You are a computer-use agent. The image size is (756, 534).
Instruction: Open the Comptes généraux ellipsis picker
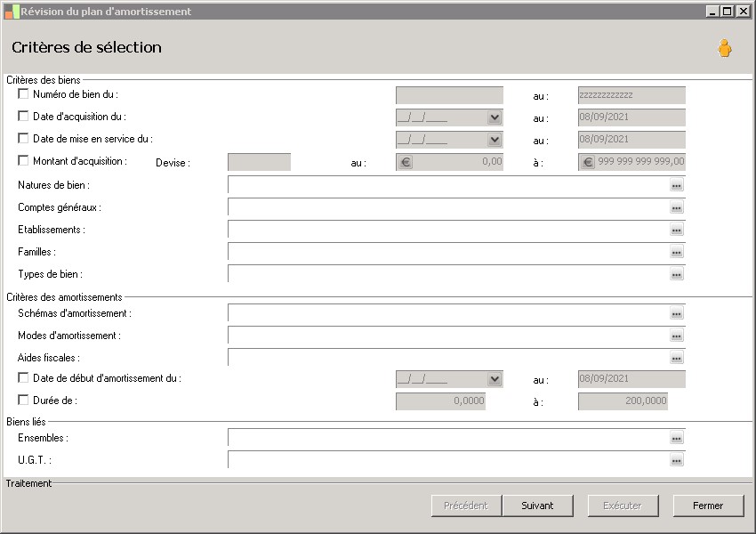pos(676,207)
